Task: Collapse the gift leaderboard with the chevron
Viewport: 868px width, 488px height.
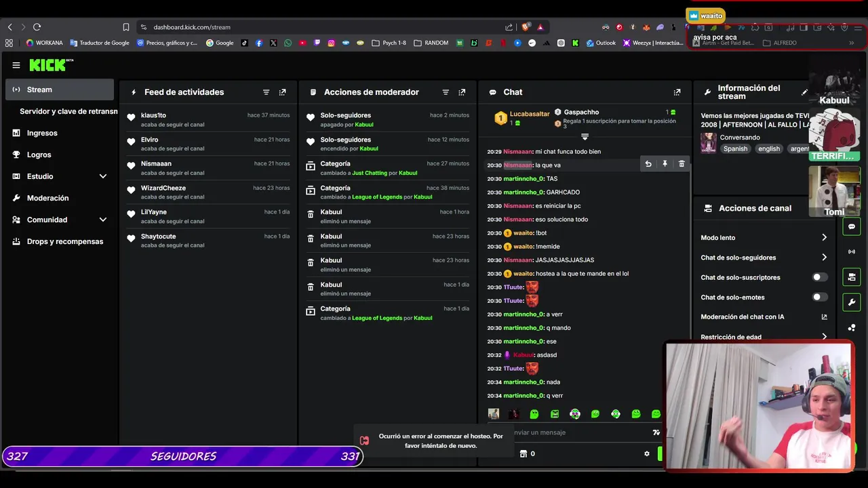Action: point(585,137)
